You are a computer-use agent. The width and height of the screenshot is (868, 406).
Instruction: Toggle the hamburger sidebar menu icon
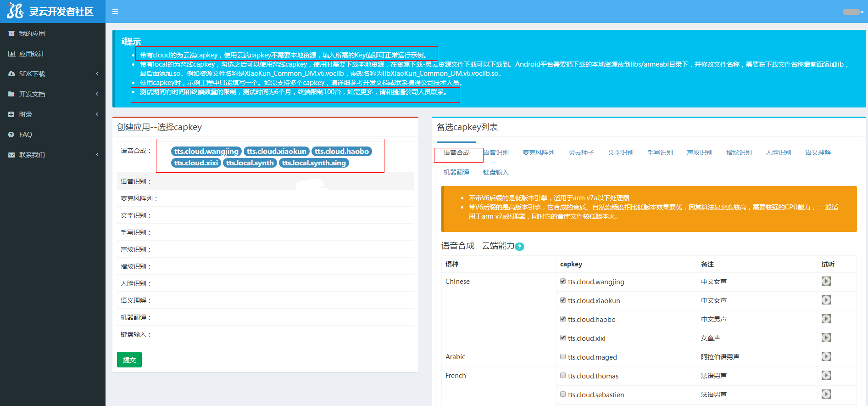tap(115, 11)
